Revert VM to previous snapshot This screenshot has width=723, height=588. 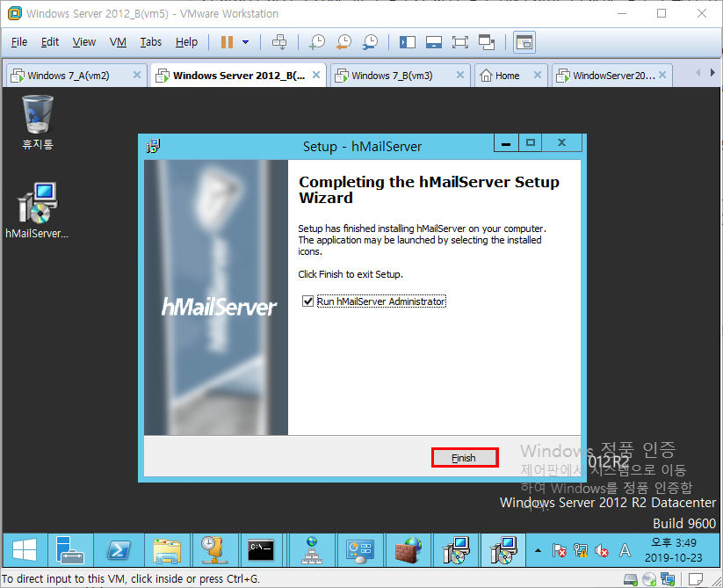(344, 42)
